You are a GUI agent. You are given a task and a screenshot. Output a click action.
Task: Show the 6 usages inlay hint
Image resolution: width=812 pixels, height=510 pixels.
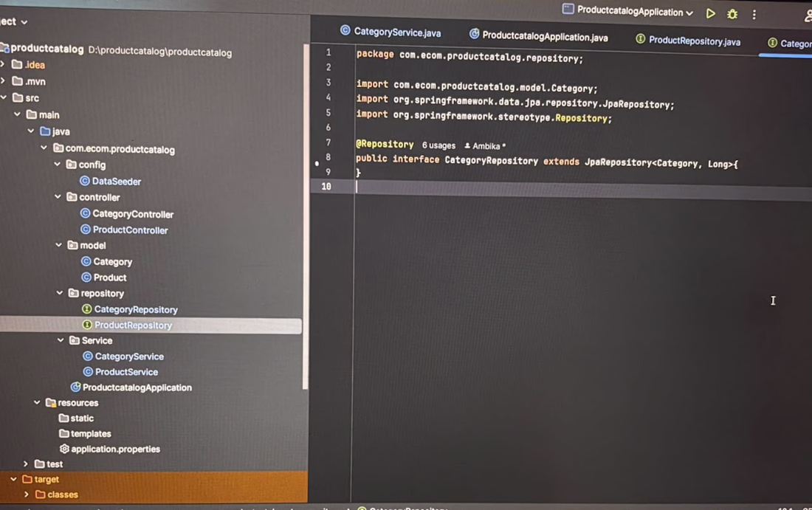coord(438,145)
